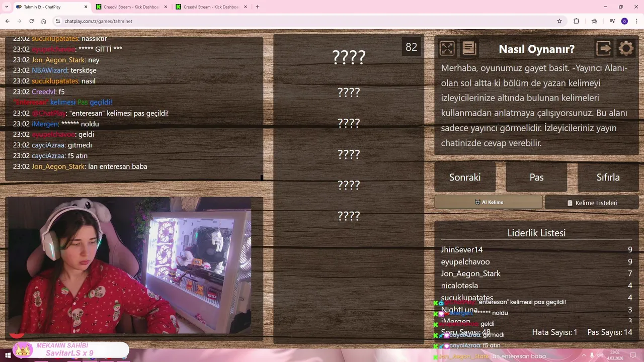Go back in browser history

point(8,21)
